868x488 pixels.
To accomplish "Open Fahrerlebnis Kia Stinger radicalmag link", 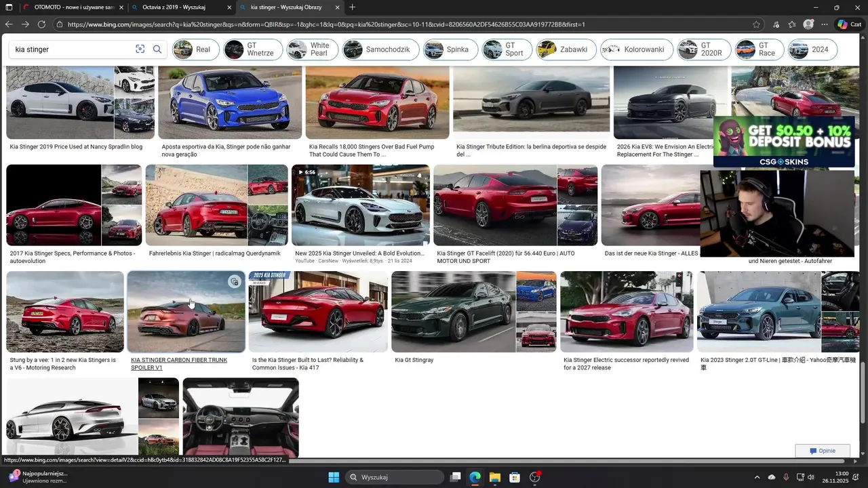I will coord(214,253).
